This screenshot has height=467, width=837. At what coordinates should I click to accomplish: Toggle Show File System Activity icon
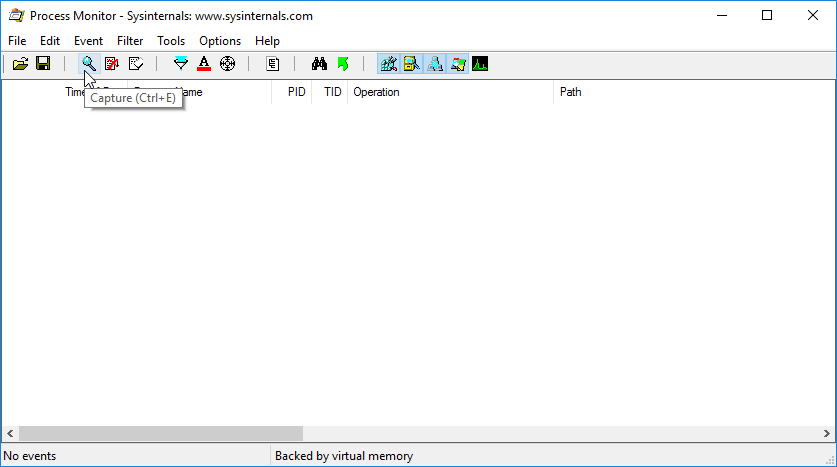point(412,64)
